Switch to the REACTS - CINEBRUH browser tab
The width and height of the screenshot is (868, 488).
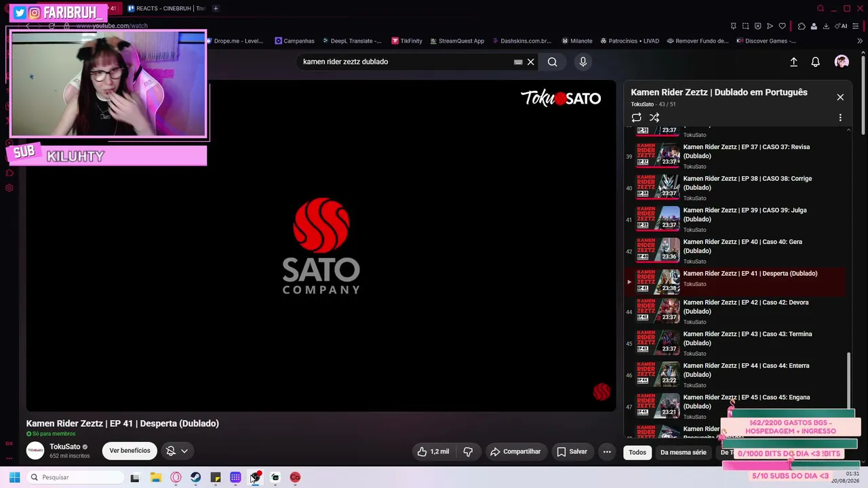click(166, 8)
